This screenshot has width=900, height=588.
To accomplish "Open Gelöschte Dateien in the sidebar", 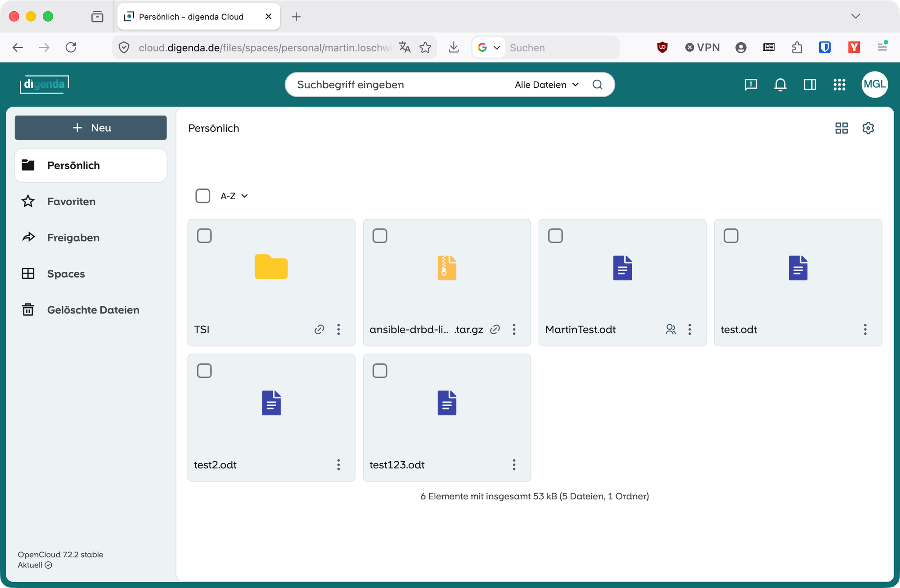I will [x=91, y=310].
